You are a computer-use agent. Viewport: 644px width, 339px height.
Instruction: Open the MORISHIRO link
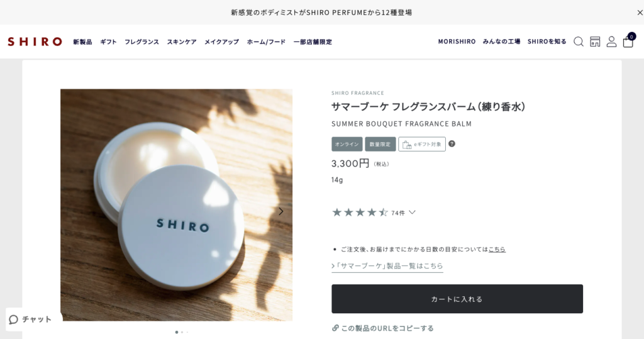tap(457, 42)
